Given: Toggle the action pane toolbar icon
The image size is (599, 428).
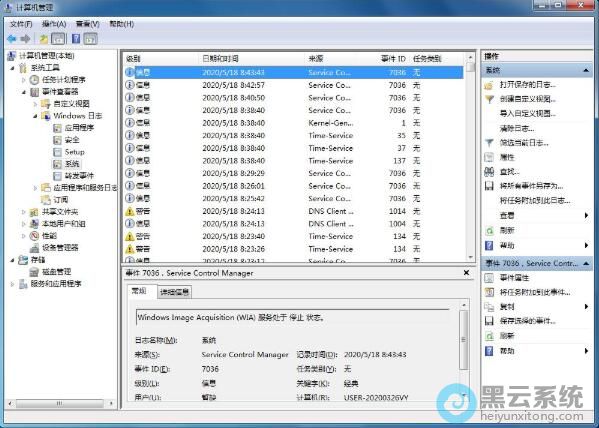Looking at the screenshot, I should point(91,39).
